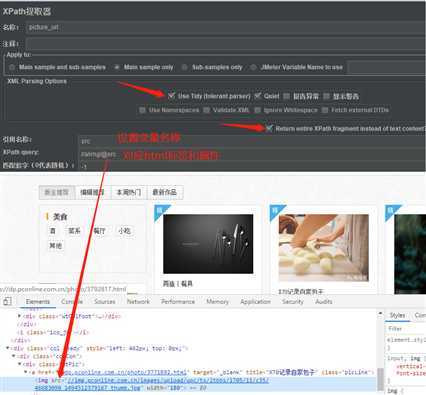Viewport: 426px width, 395px height.
Task: Click the JMeter variable name text box
Action: point(387,67)
